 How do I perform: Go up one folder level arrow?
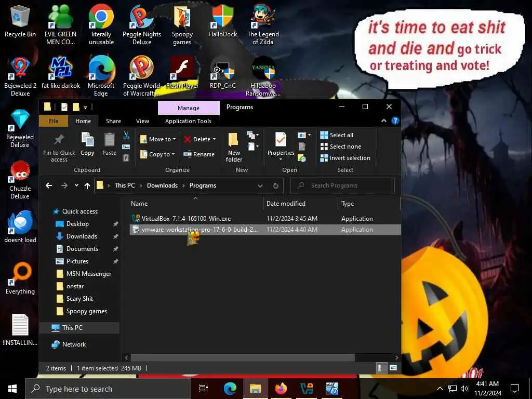tap(87, 185)
